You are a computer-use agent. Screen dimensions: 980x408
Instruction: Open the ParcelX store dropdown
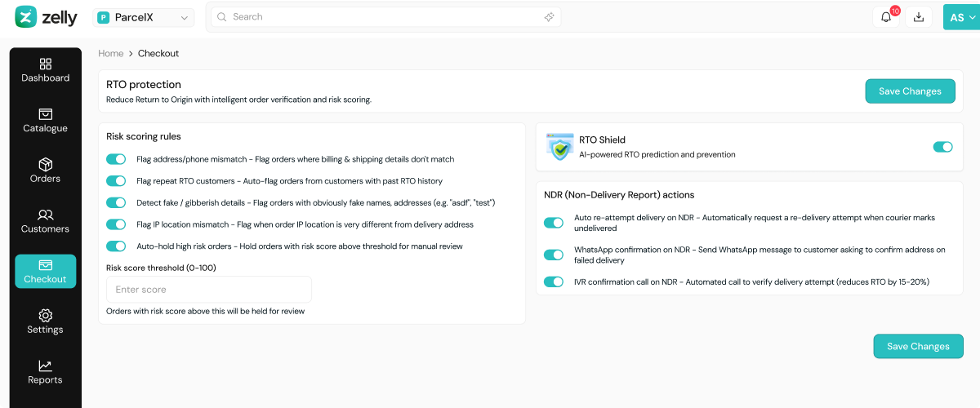(143, 17)
